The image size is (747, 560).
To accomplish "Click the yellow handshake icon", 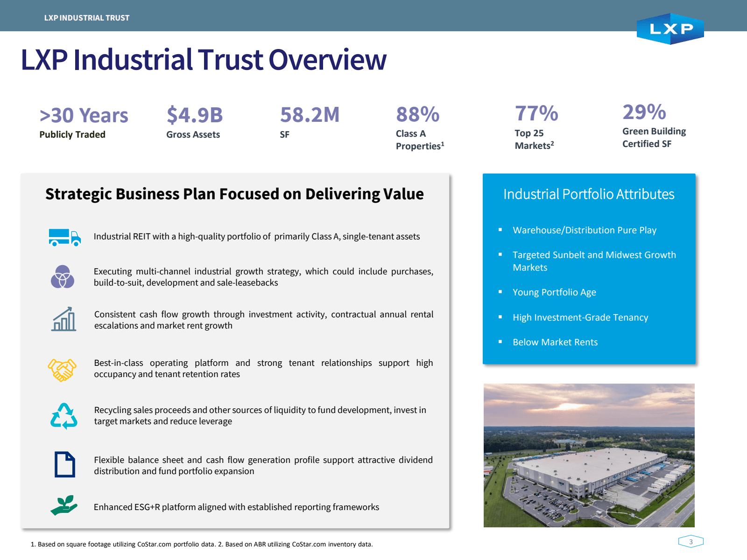I will (x=62, y=370).
